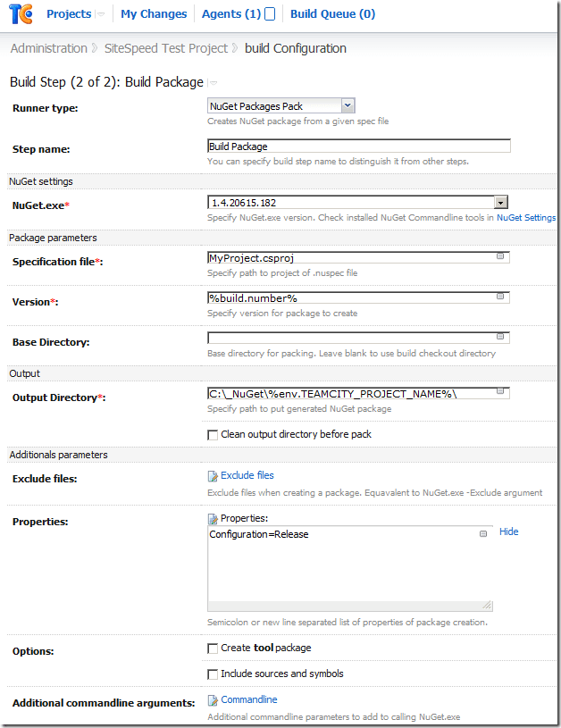Image resolution: width=561 pixels, height=728 pixels.
Task: Go to My Changes tab
Action: point(154,14)
